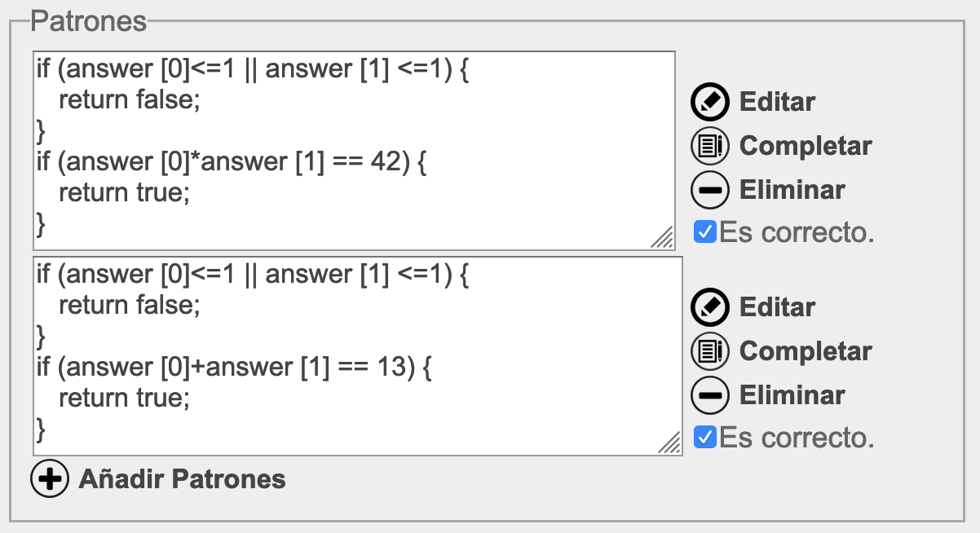Uncheck 'Es correcto' for the first pattern
The height and width of the screenshot is (533, 980).
click(704, 232)
